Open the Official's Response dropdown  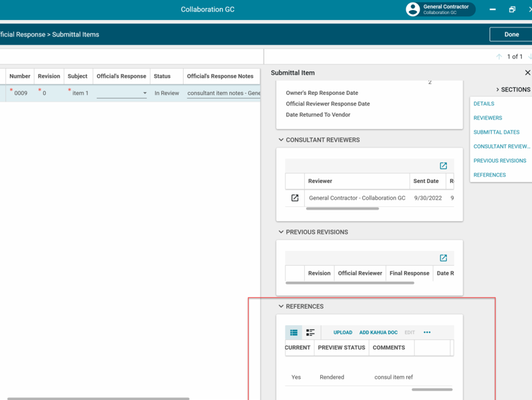144,93
